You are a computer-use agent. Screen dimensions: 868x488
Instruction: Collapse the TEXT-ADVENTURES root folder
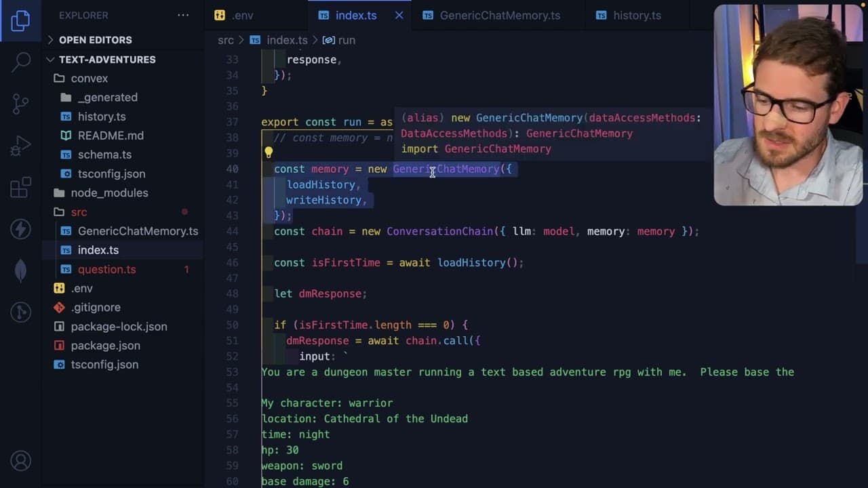click(x=106, y=60)
